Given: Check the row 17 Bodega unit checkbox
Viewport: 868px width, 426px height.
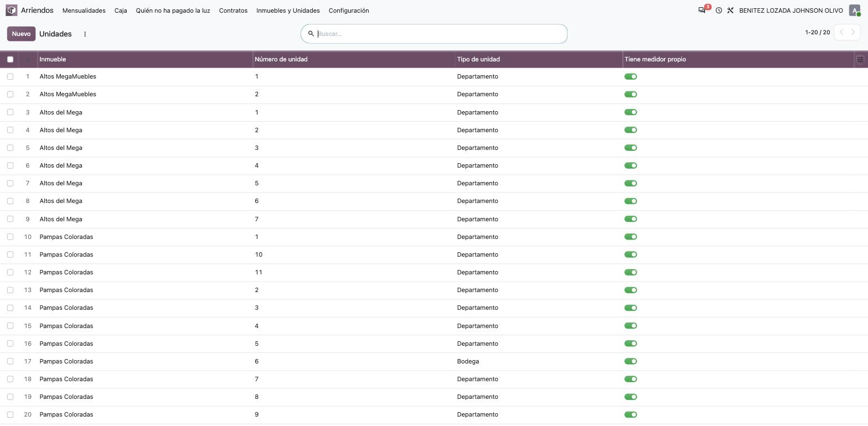Looking at the screenshot, I should click(10, 361).
